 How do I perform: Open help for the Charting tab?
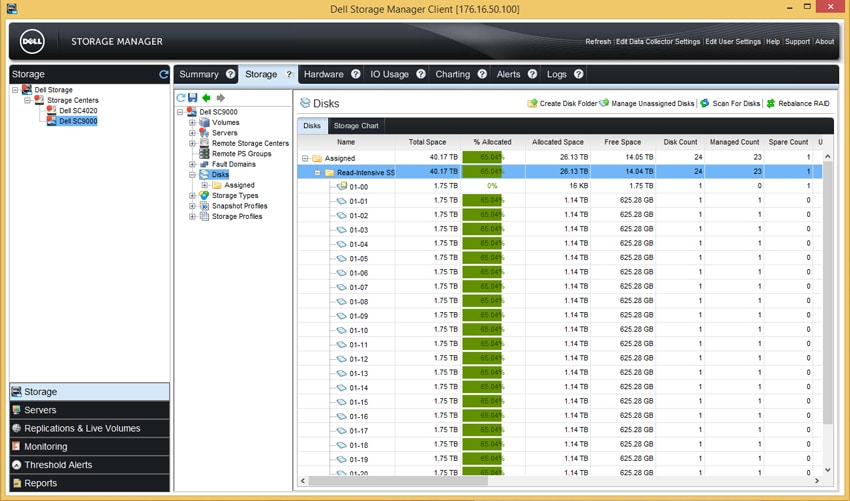click(x=482, y=74)
